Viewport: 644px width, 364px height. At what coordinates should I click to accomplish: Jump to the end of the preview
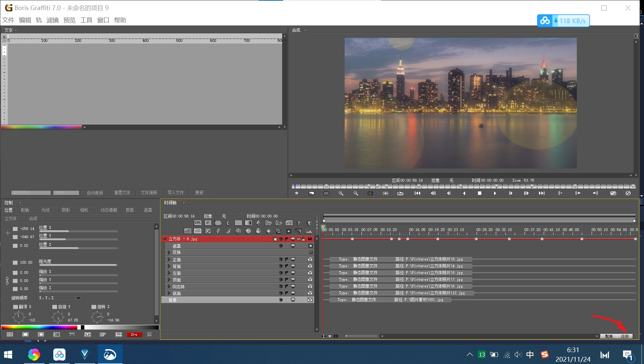tap(542, 193)
